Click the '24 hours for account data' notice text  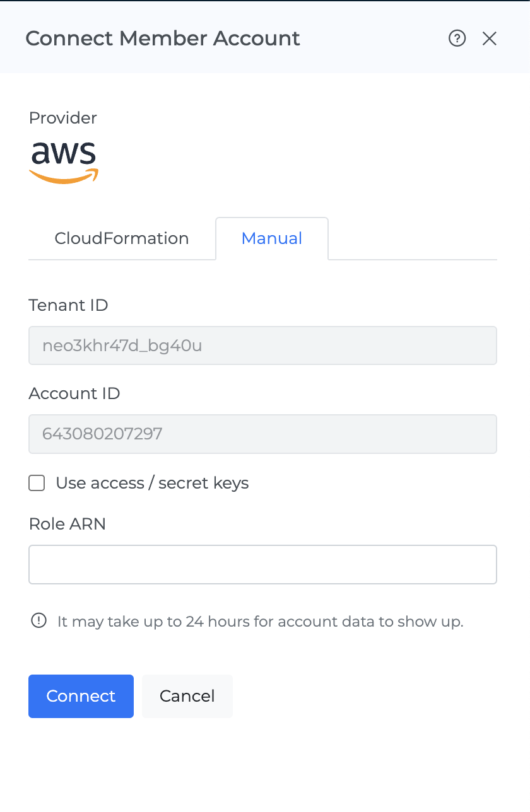[x=260, y=621]
